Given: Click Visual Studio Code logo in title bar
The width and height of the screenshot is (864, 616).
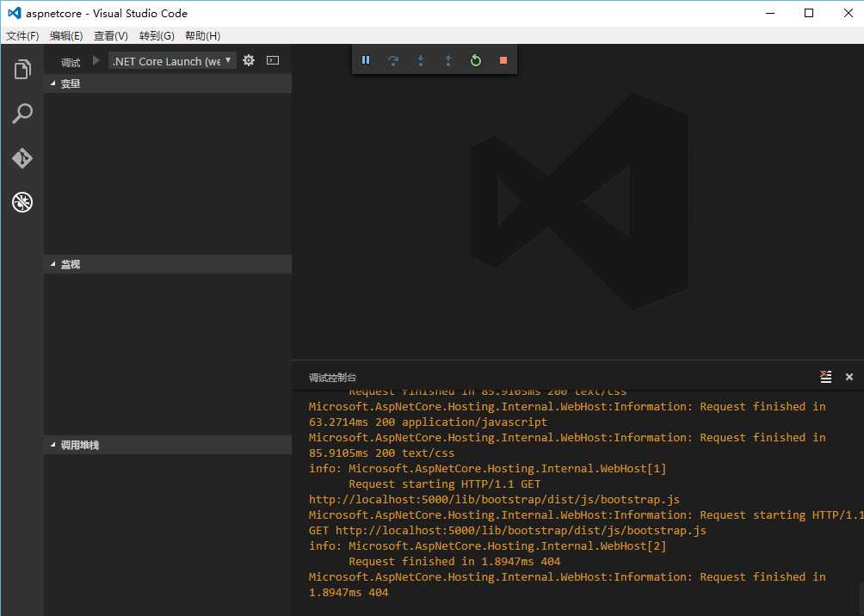Looking at the screenshot, I should [15, 13].
